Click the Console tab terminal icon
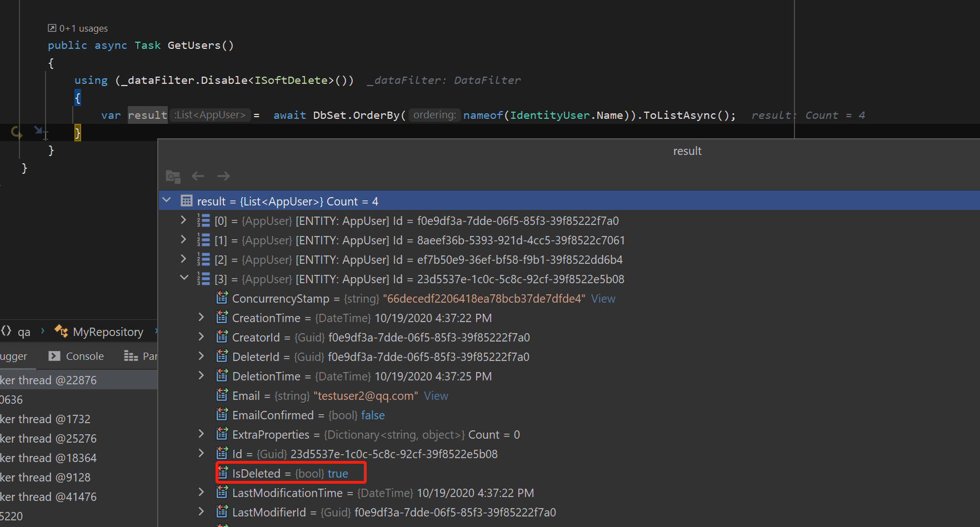The height and width of the screenshot is (527, 980). click(54, 356)
